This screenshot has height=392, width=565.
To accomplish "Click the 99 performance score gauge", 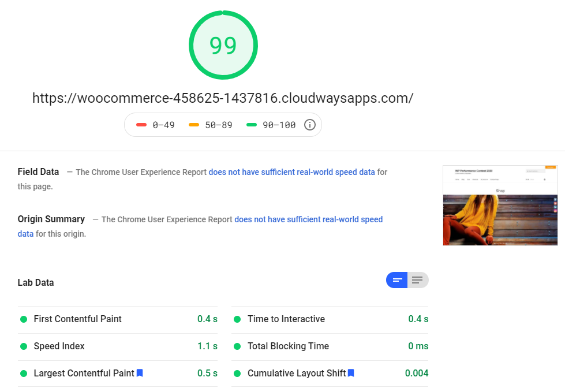I will pyautogui.click(x=223, y=45).
